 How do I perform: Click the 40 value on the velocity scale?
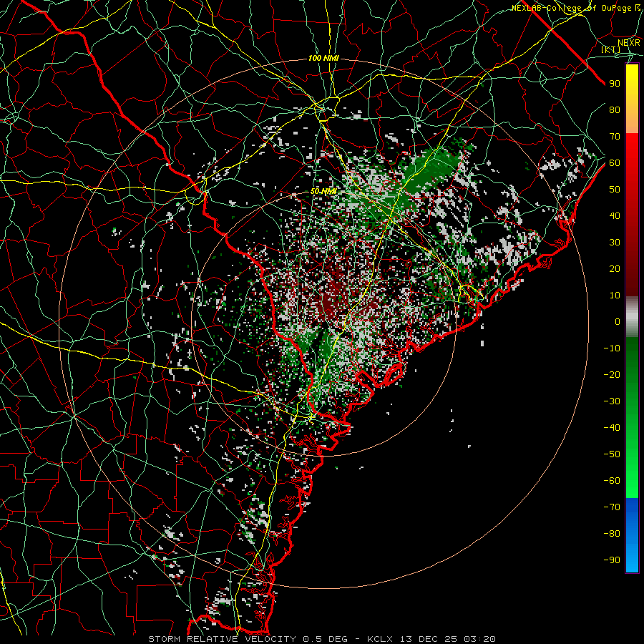(x=615, y=215)
